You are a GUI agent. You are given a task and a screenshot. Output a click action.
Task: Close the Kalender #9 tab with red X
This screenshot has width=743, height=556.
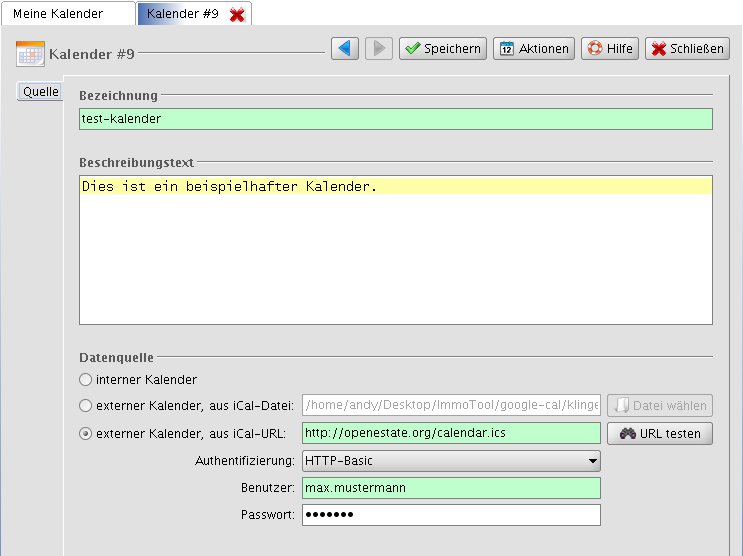pos(237,14)
